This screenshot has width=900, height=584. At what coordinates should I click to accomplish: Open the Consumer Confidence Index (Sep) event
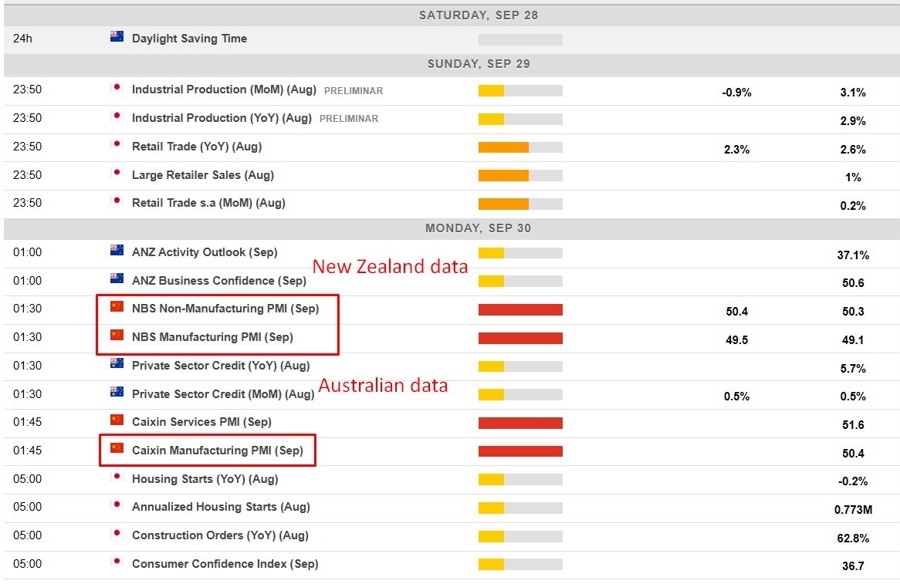pyautogui.click(x=226, y=564)
